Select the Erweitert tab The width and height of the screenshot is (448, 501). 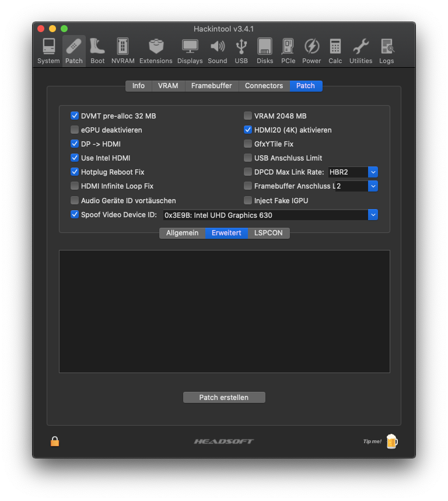point(226,233)
